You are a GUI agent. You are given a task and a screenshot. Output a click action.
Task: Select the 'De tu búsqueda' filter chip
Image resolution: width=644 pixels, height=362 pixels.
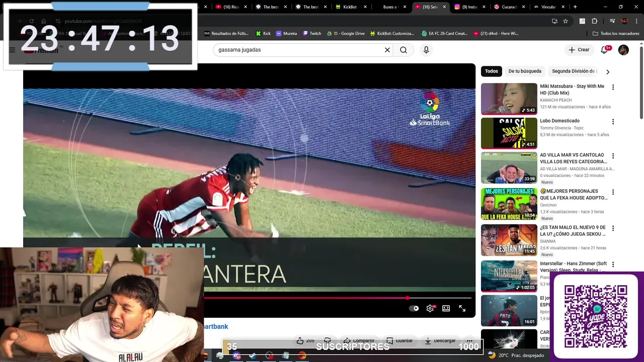pyautogui.click(x=525, y=71)
